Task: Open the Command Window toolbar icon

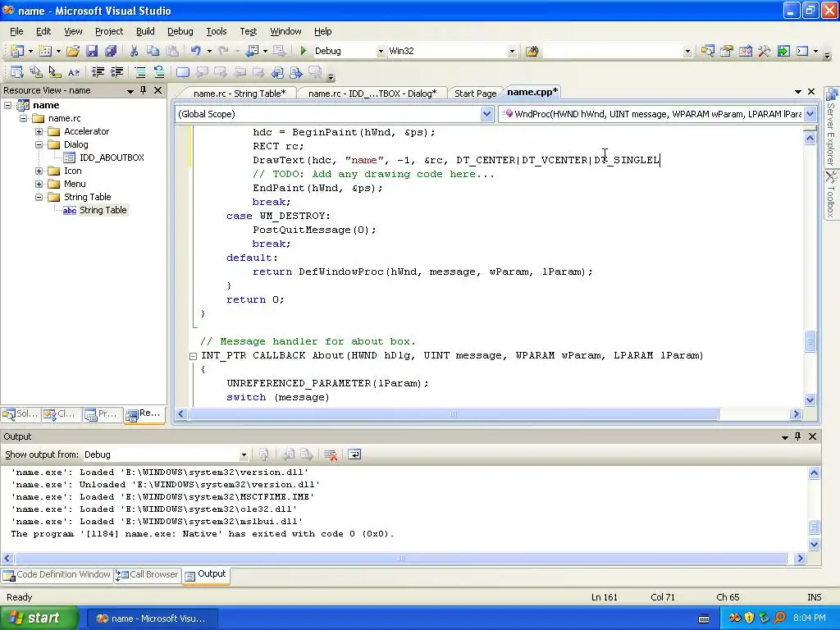Action: coord(802,51)
